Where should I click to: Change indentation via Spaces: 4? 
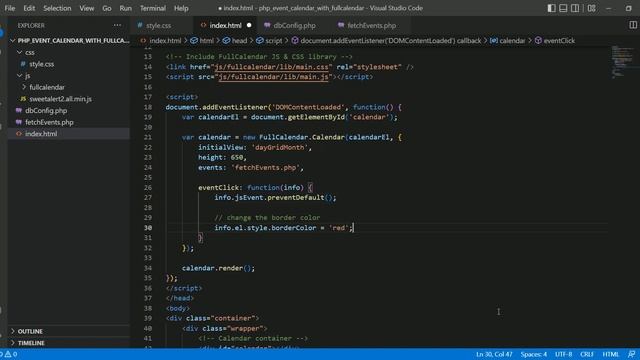[533, 354]
